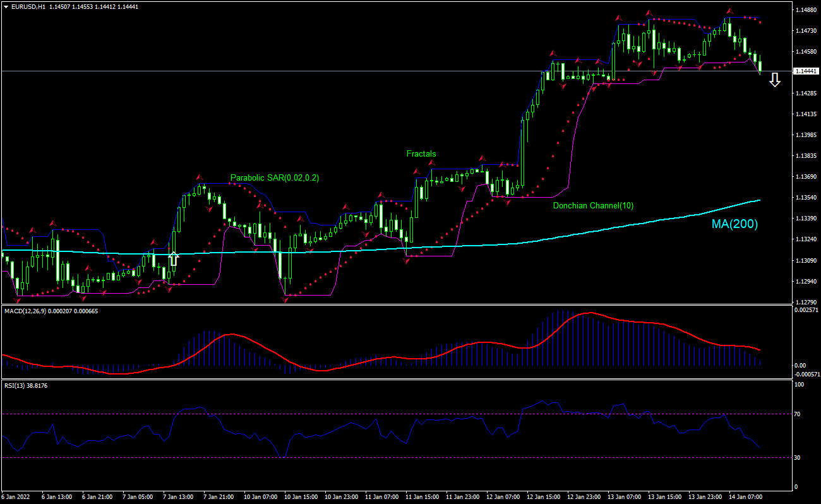This screenshot has width=821, height=504.
Task: Select the white downward price arrow annotation
Action: coord(774,81)
